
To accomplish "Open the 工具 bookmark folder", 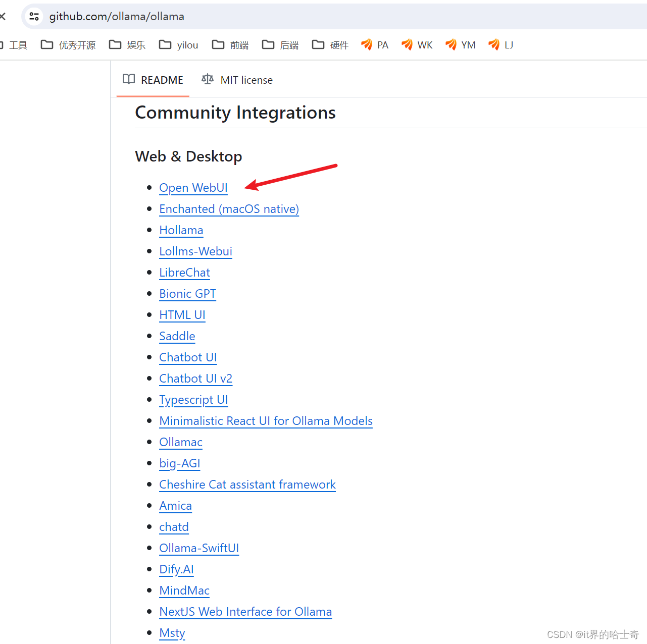I will 14,45.
